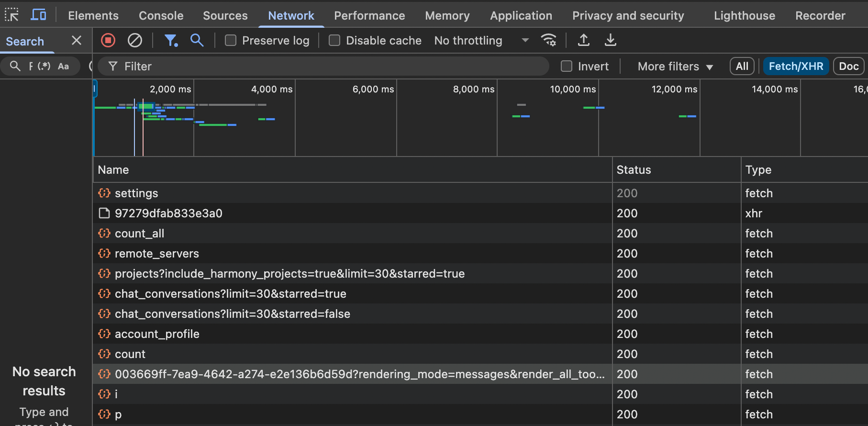Open the Recorder tab
This screenshot has height=426, width=868.
click(820, 15)
